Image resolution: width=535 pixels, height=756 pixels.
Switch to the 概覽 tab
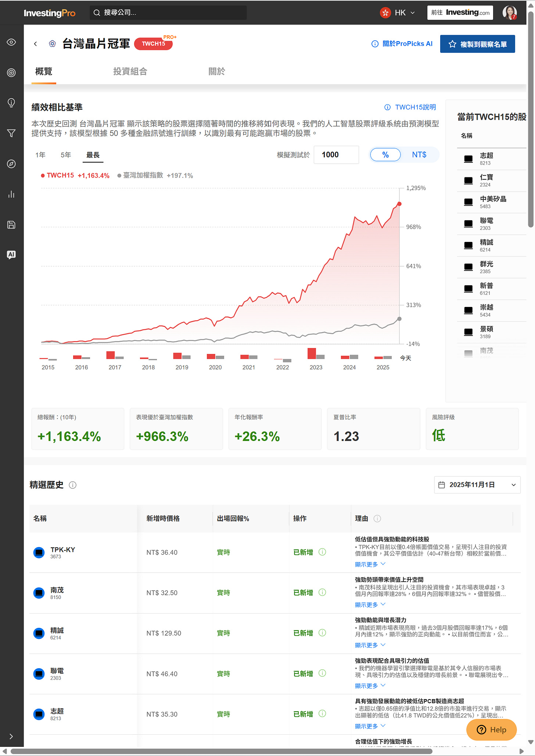click(x=44, y=72)
